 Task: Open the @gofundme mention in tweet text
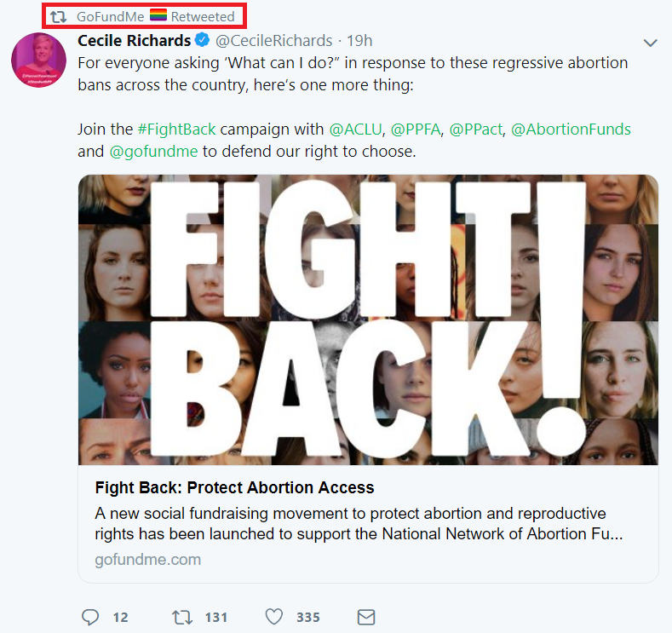tap(154, 152)
